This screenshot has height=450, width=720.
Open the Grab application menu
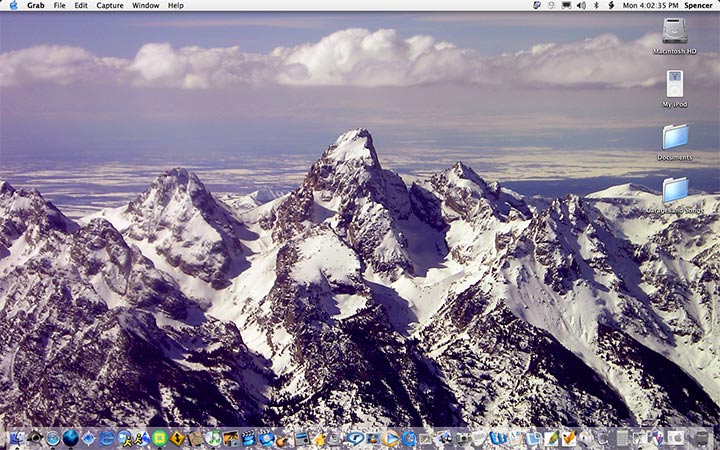click(35, 6)
